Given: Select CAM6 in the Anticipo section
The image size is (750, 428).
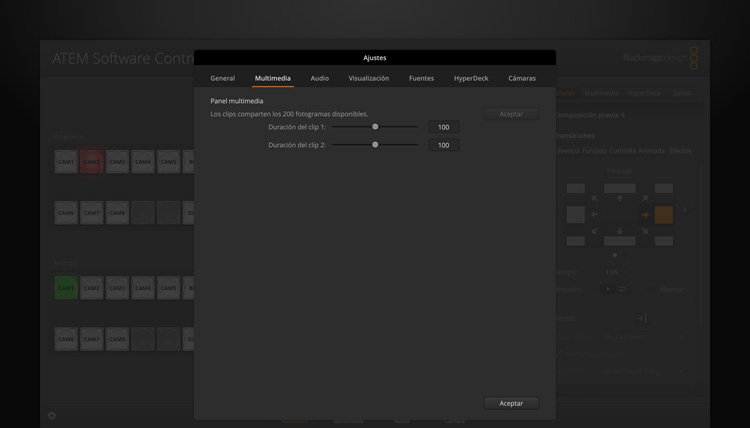Looking at the screenshot, I should click(x=66, y=339).
